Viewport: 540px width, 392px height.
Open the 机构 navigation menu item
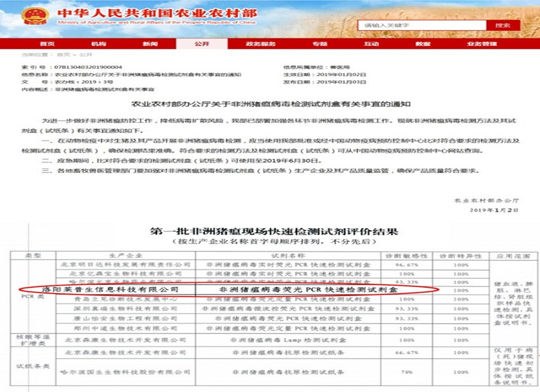tap(99, 44)
